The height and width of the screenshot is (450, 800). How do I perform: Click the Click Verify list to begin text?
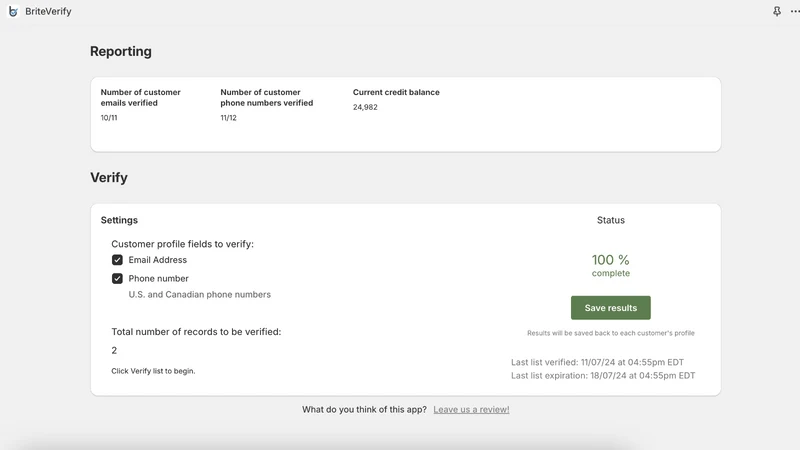click(153, 371)
